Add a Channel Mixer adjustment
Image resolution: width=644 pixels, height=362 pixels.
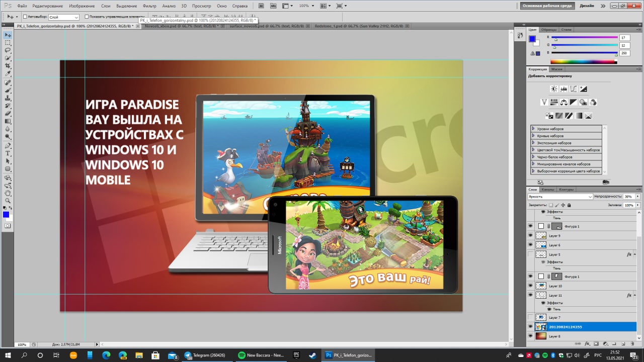click(593, 102)
